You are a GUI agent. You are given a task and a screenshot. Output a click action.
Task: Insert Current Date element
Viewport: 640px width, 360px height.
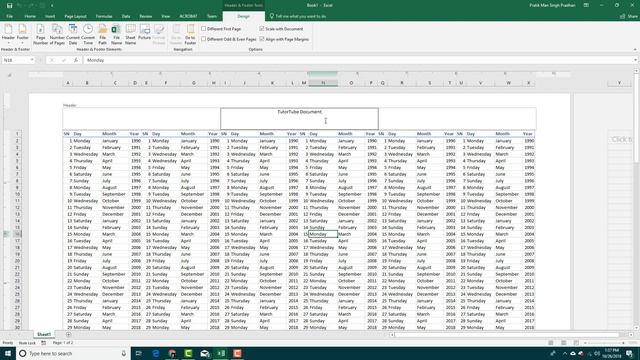point(73,34)
